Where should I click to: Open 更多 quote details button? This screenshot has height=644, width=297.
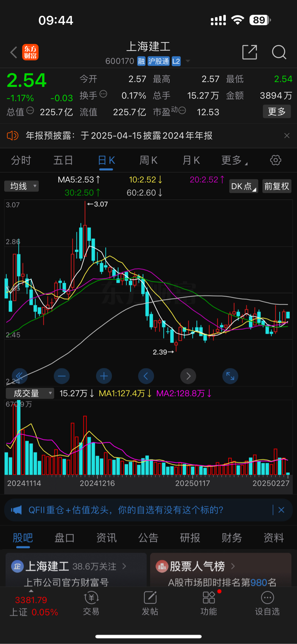coord(277,112)
